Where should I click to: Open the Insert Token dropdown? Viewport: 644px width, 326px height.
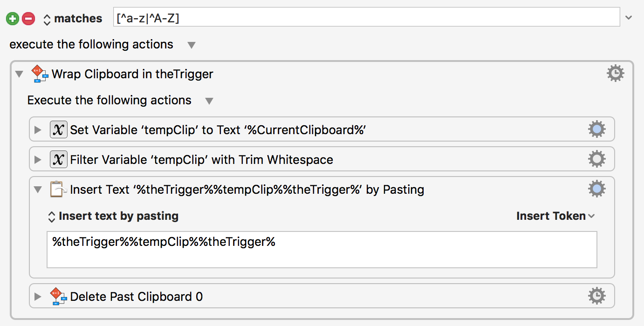click(x=555, y=216)
